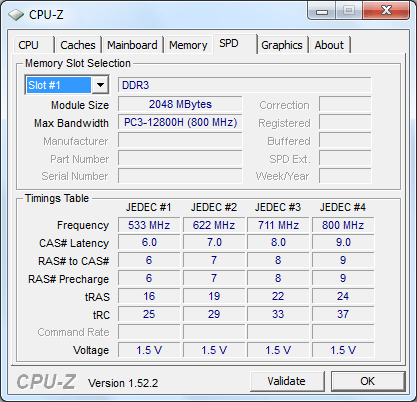Click the empty Manufacturer field
417x402 pixels.
[x=180, y=140]
